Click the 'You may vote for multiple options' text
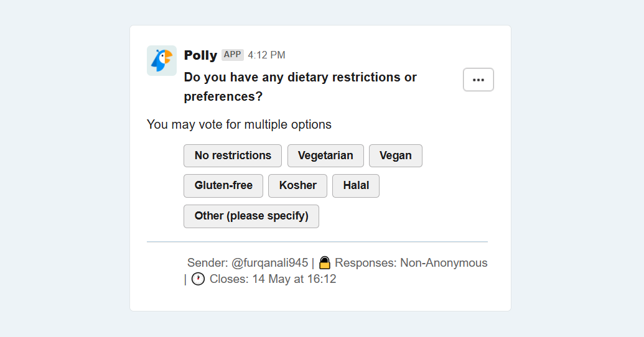This screenshot has height=337, width=644. 239,124
